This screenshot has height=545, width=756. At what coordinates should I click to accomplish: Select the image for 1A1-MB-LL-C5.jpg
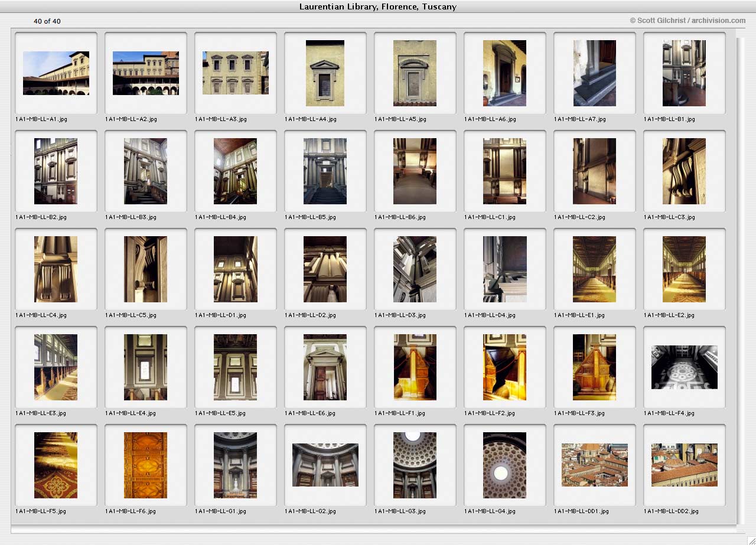(x=146, y=269)
